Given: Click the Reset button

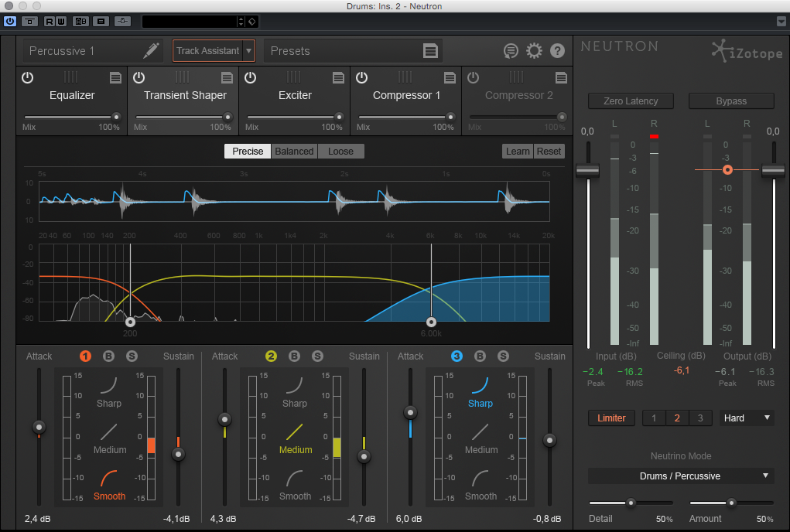Looking at the screenshot, I should pyautogui.click(x=549, y=151).
